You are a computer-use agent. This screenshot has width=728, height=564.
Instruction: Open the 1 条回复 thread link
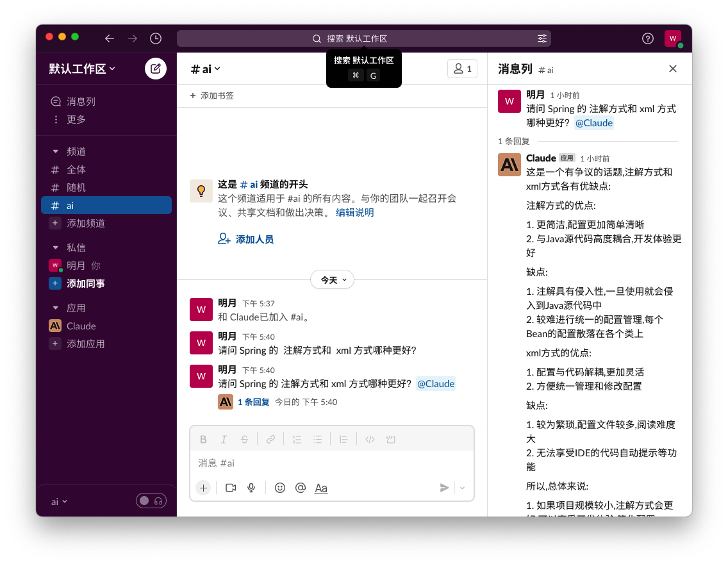point(254,402)
